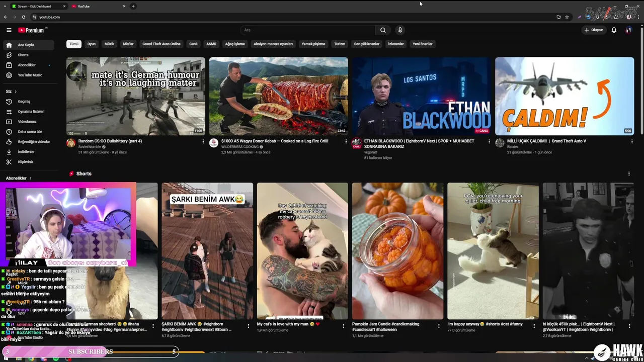Open options for MİLLİ UÇAK ÇALDIM video

632,142
